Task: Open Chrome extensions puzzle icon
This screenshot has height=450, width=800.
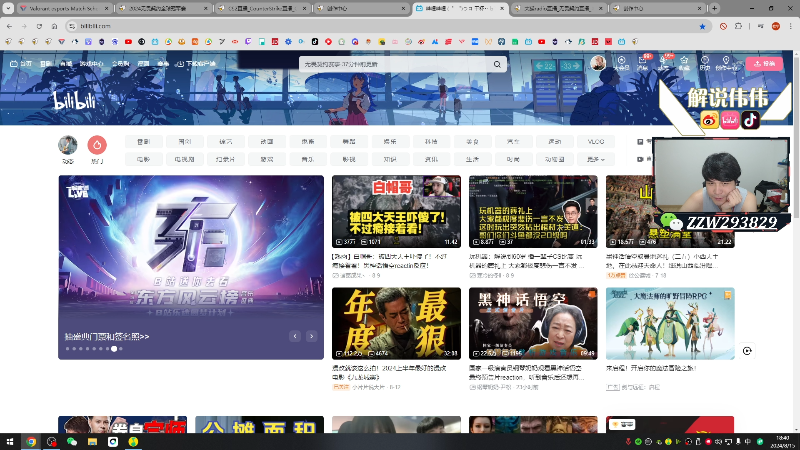Action: pos(738,26)
